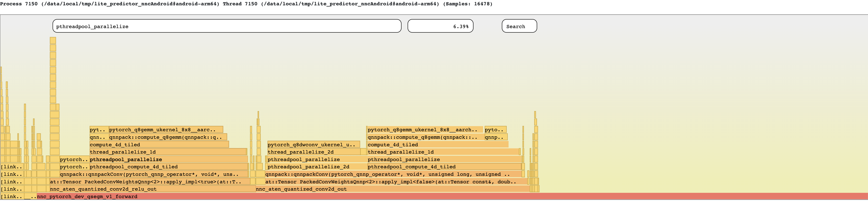The image size is (868, 201).
Task: Click qnnpack::compute_q8gemm(qnnpack::q.. frame
Action: point(168,137)
